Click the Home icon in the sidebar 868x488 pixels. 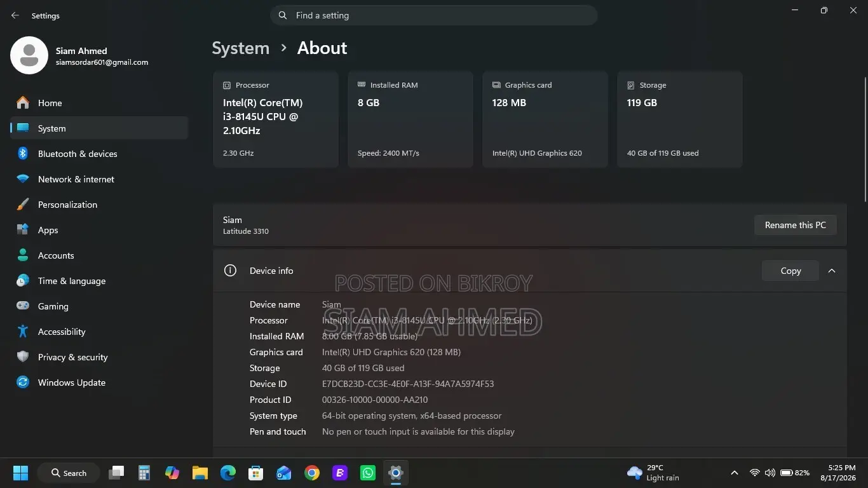[x=23, y=103]
